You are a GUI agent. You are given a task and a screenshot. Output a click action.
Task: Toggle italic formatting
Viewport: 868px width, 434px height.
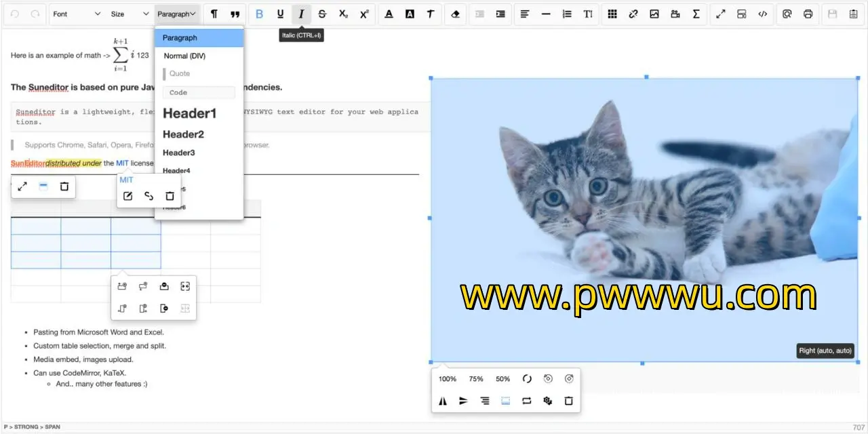301,14
